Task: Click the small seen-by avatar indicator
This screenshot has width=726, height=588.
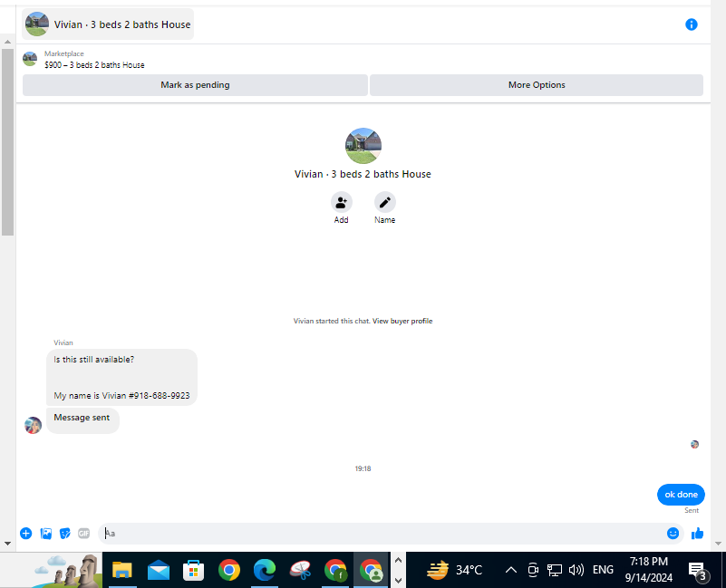Action: pos(694,445)
